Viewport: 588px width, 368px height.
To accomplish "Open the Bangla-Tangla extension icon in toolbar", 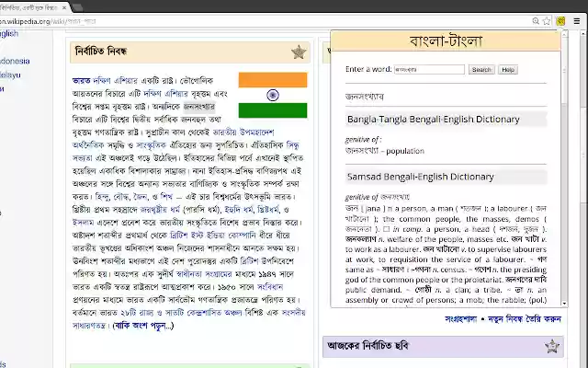I will coord(560,21).
